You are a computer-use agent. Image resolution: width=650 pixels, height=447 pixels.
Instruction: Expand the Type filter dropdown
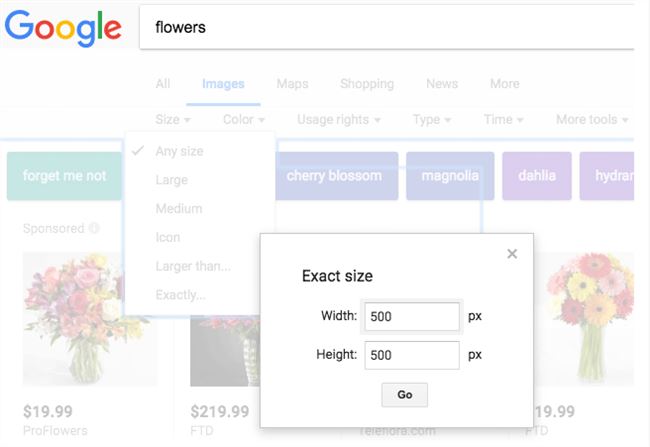[x=431, y=120]
